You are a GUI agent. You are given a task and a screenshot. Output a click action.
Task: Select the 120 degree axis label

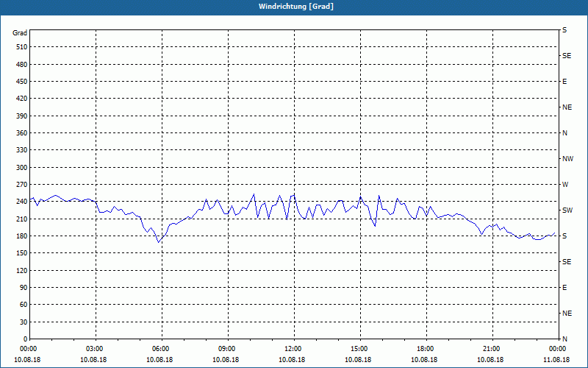(x=22, y=270)
